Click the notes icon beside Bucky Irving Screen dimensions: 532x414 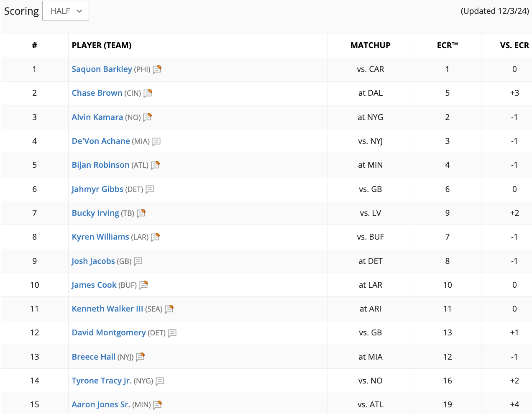click(x=141, y=213)
